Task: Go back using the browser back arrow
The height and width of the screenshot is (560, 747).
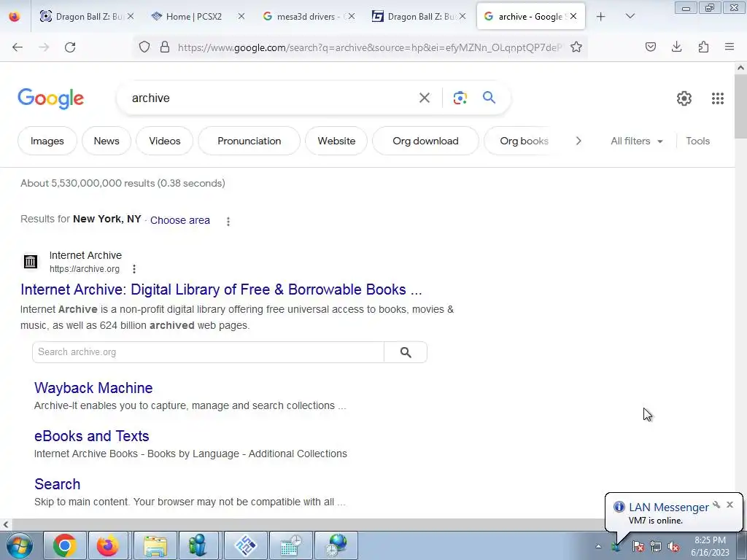Action: click(x=18, y=47)
